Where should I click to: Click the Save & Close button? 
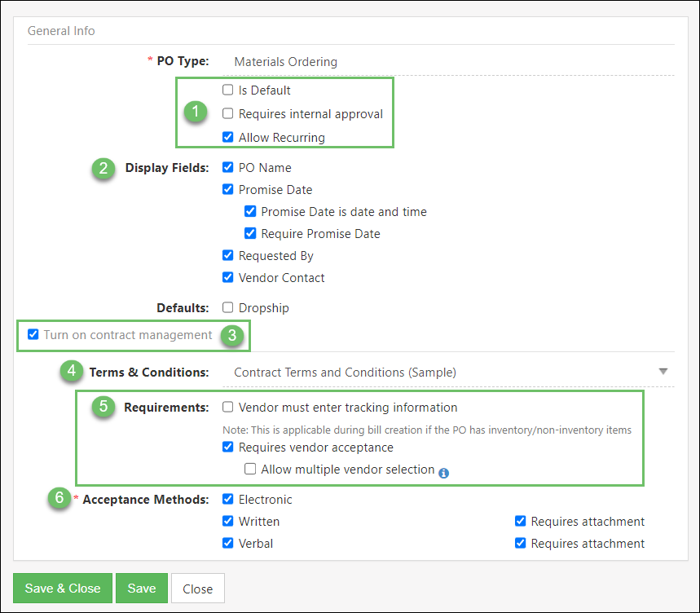(62, 588)
